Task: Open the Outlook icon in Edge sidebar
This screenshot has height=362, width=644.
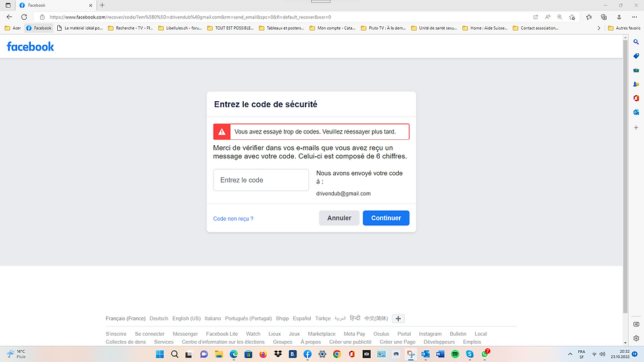Action: click(636, 112)
